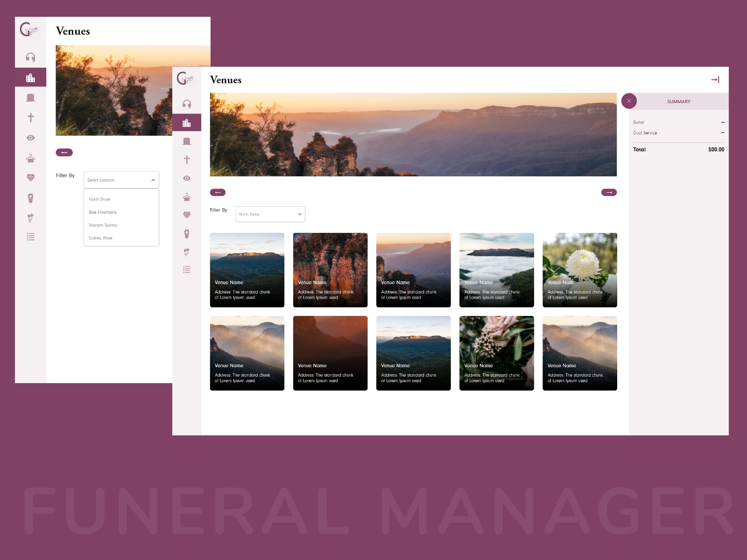Screen dimensions: 747x560
Task: Click the clothing hanger icon in sidebar
Action: (187, 196)
